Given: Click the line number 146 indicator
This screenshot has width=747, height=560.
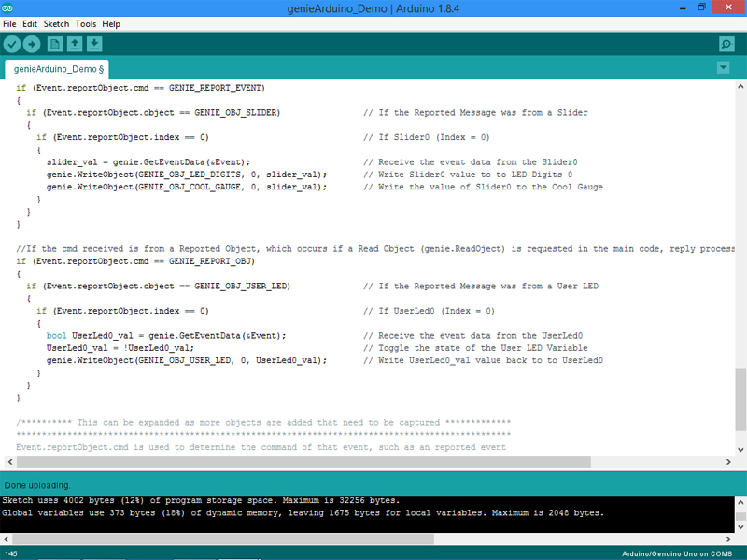Looking at the screenshot, I should pos(13,552).
